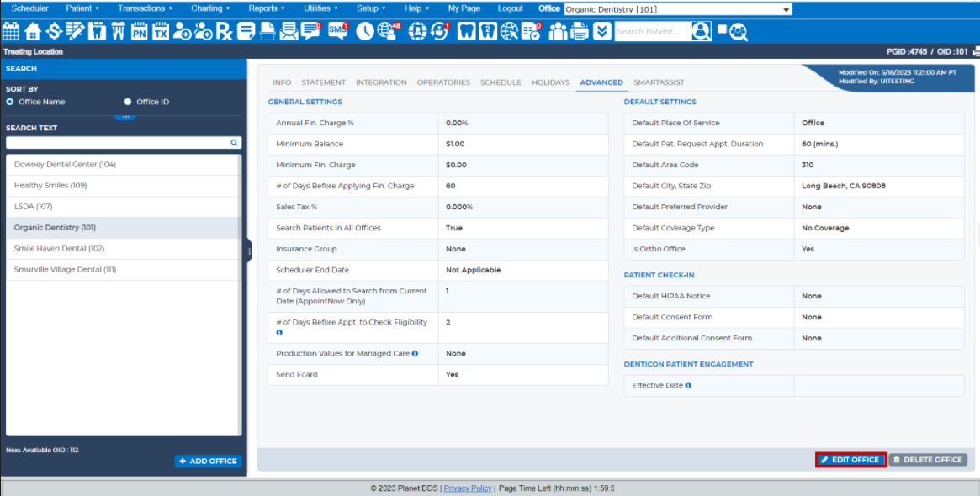Open the TX calendar icon
Viewport: 980px width, 496px height.
pyautogui.click(x=161, y=30)
